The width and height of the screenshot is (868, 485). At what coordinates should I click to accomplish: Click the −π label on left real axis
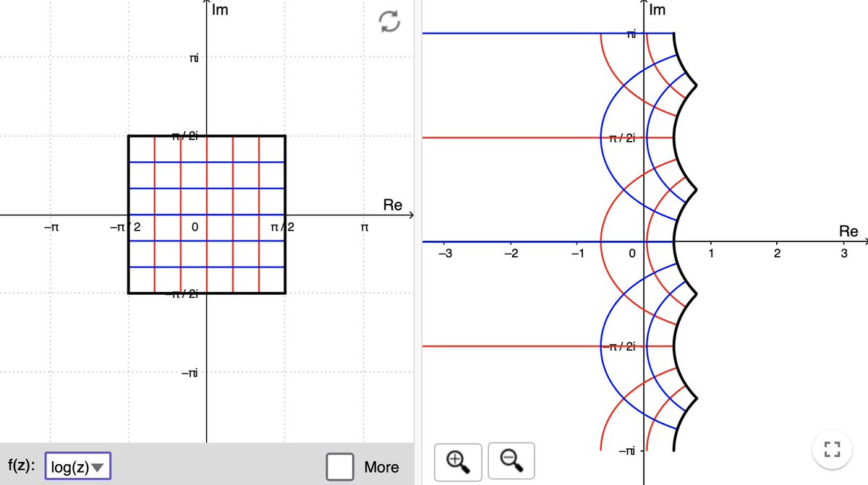[x=50, y=227]
